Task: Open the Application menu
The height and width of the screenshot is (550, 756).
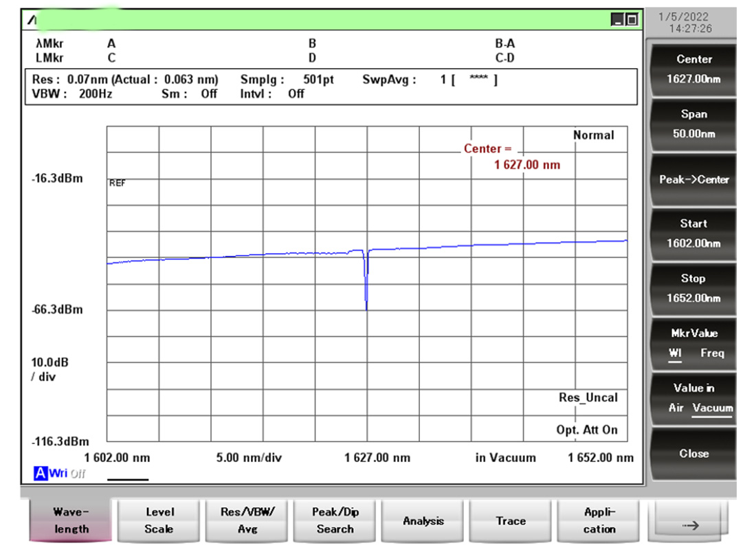Action: click(x=599, y=521)
